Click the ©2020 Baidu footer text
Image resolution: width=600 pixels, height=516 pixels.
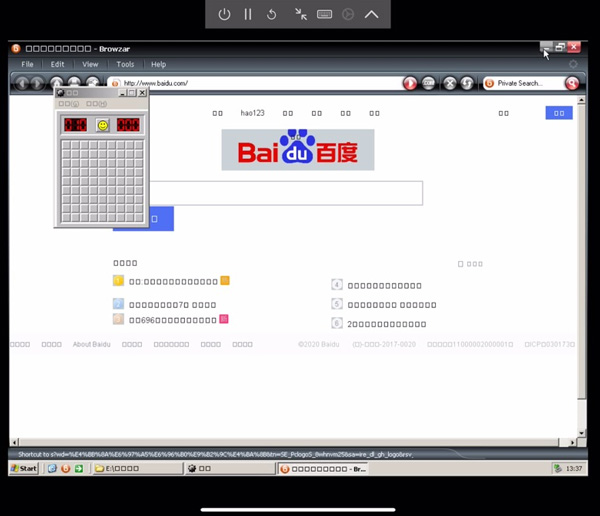tap(318, 345)
